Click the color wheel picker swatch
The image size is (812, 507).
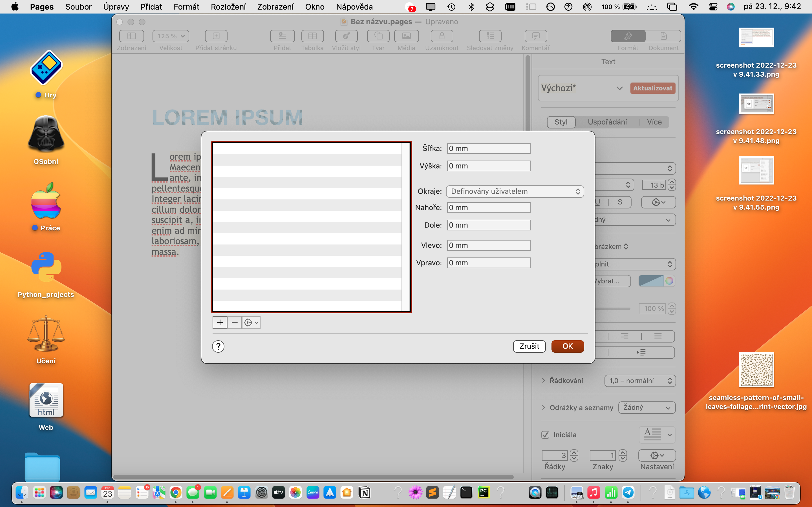click(669, 281)
